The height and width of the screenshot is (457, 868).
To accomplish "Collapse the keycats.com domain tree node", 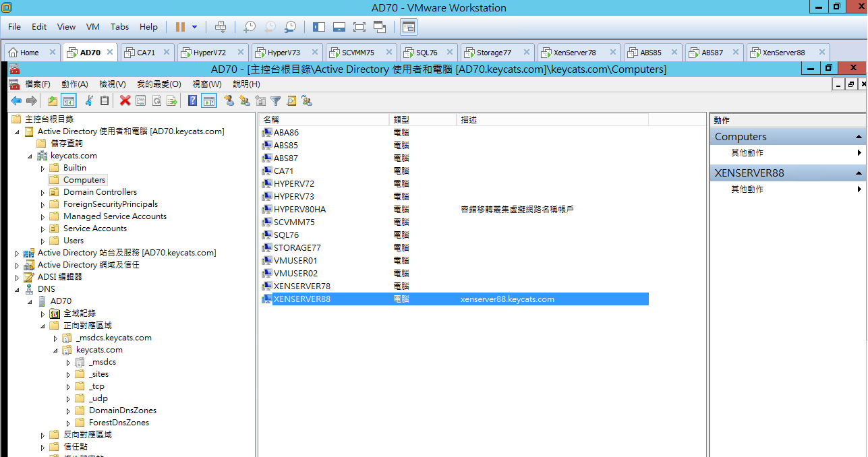I will (x=30, y=156).
